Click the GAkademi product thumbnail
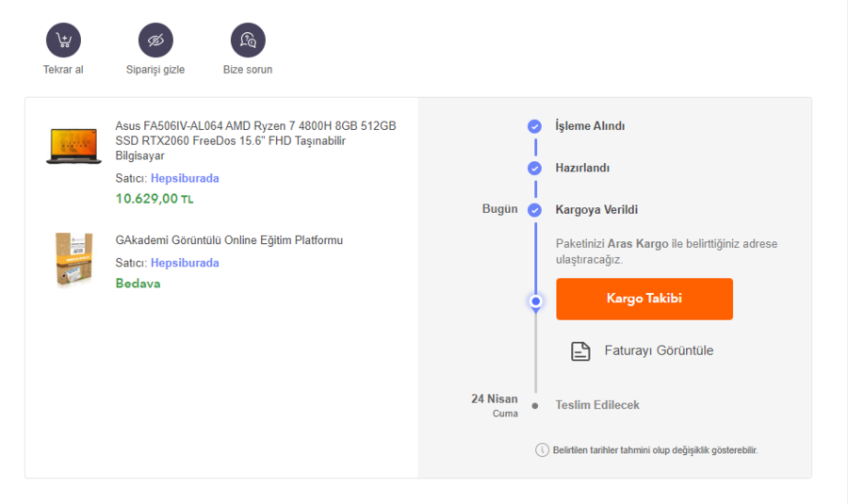Viewport: 848px width, 504px height. [73, 259]
